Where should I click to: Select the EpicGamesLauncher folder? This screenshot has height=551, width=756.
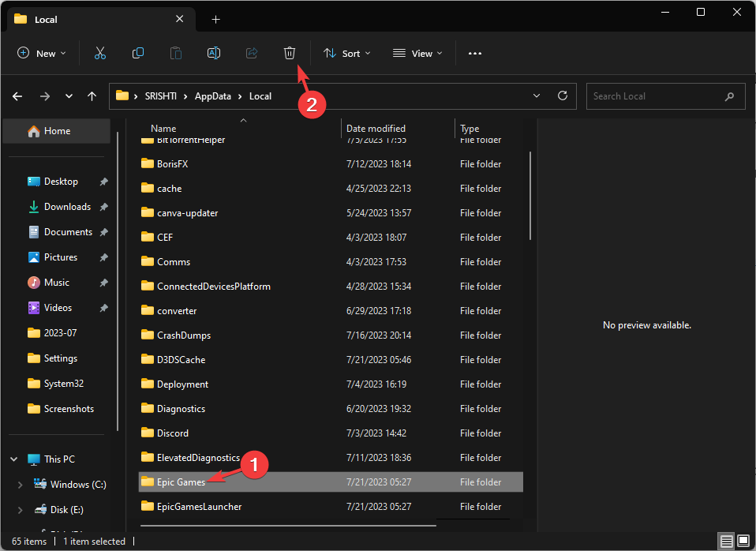pos(331,507)
